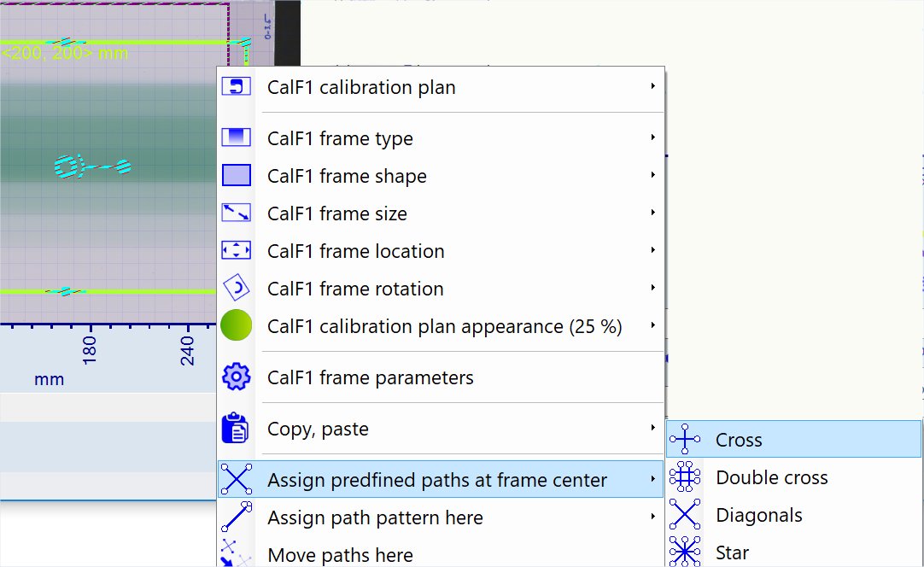Open CalF1 frame rotation submenu
Screen dimensions: 924x567
point(354,289)
